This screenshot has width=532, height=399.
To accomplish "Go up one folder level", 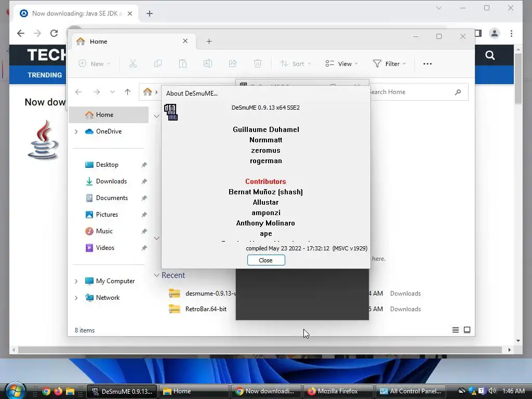I will coord(128,92).
